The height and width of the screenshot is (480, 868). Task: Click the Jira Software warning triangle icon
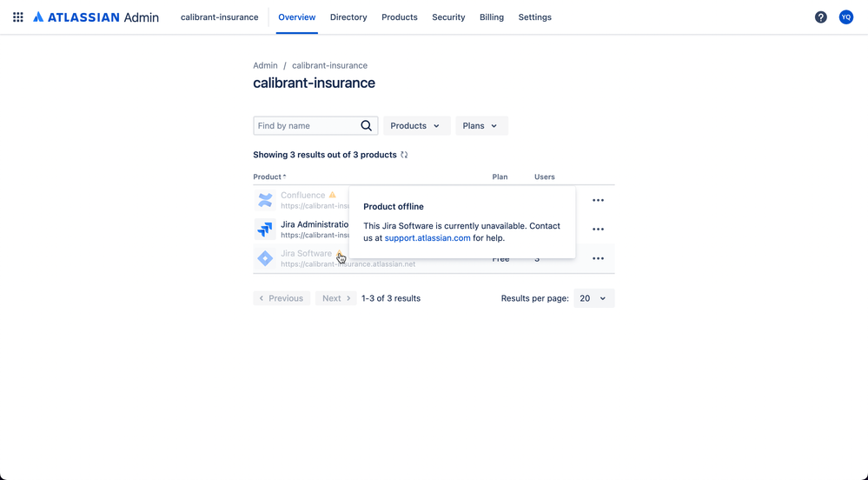[x=340, y=254]
